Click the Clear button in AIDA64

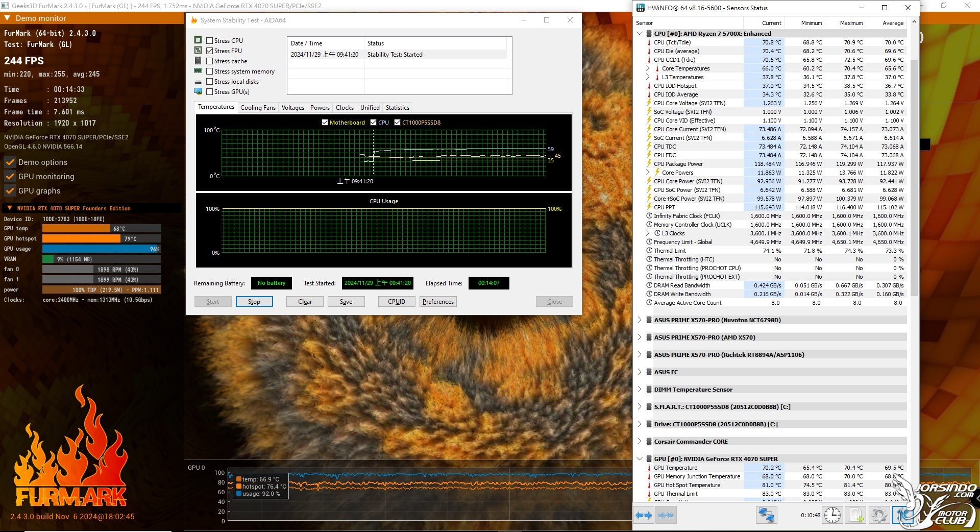coord(305,302)
